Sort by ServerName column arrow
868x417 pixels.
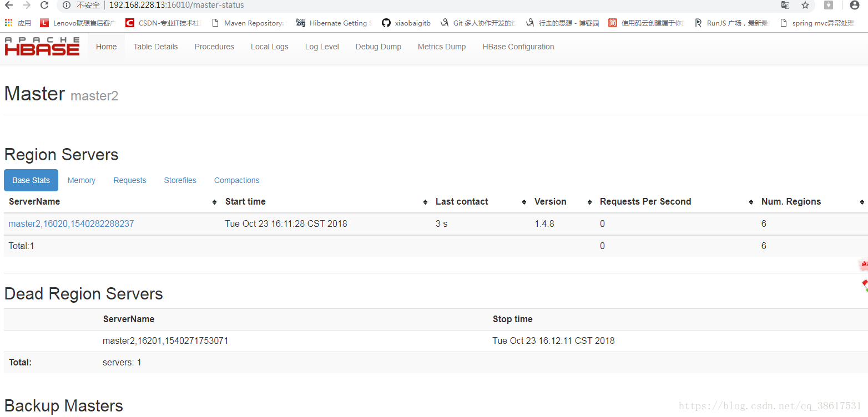tap(215, 202)
